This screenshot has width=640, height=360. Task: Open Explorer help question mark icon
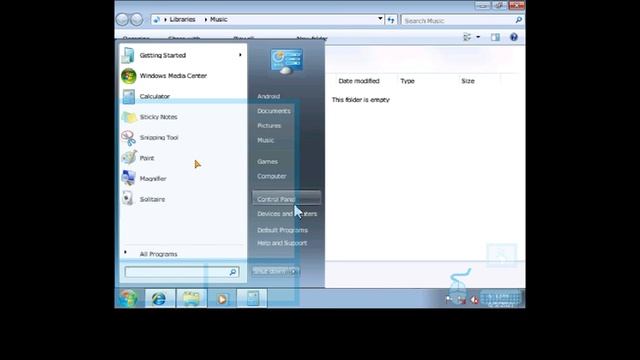[x=513, y=37]
